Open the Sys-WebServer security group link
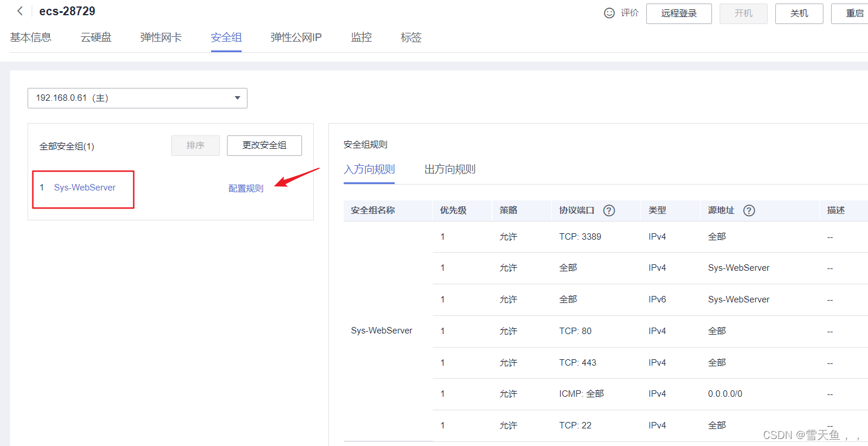Screen dimensions: 868x446 84,188
